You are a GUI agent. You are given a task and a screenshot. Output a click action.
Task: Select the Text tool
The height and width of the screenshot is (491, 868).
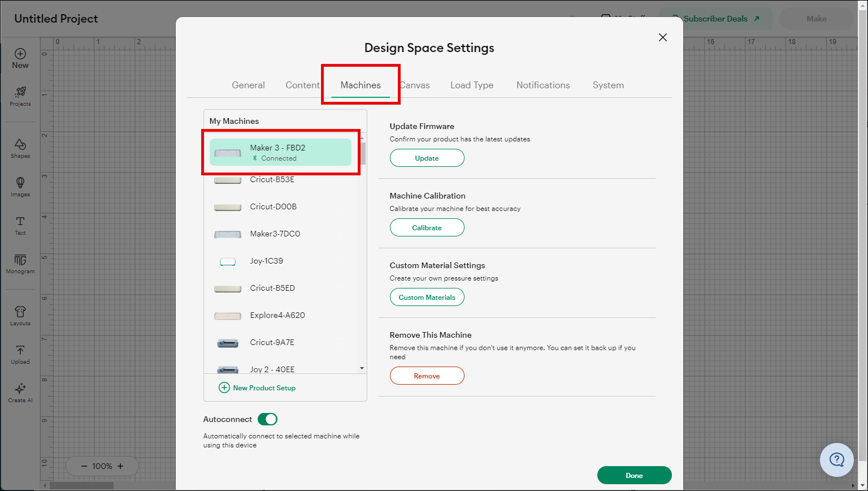coord(20,222)
